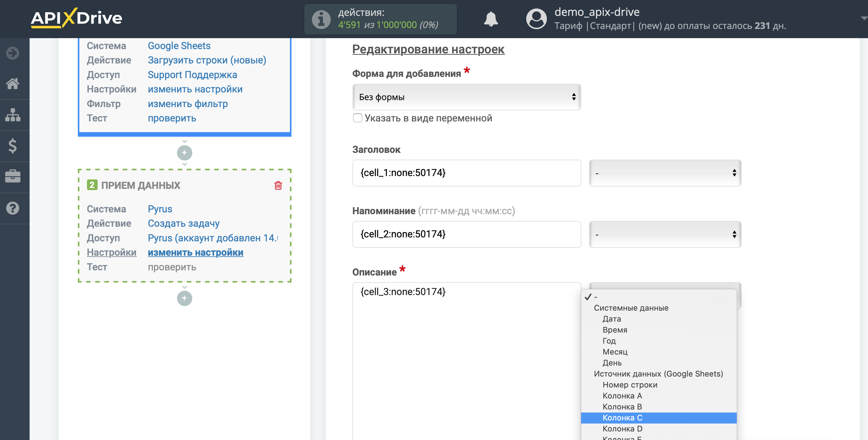The image size is (868, 440).
Task: Choose "Месяц" from the dropdown list
Action: 615,352
